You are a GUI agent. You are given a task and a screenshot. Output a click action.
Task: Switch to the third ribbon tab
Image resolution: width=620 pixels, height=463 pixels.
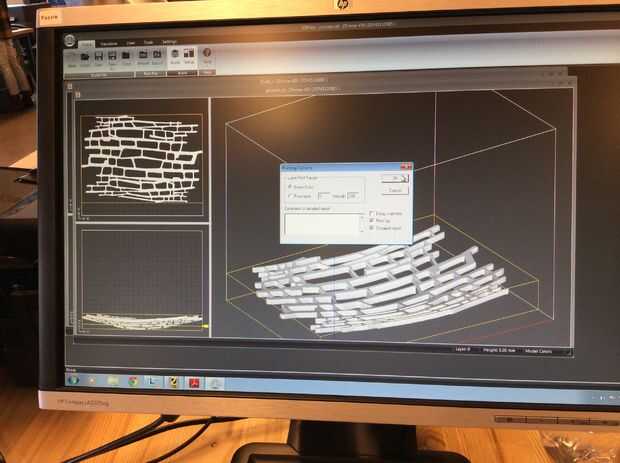(x=131, y=43)
